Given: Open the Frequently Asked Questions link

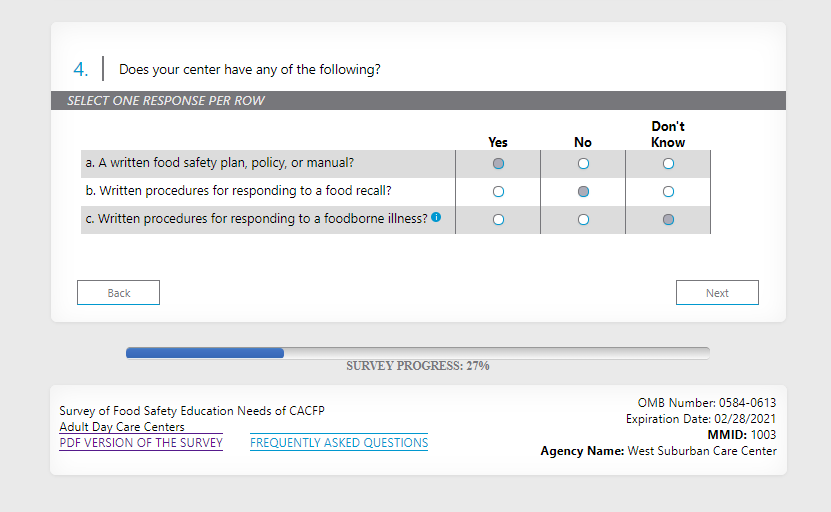Looking at the screenshot, I should tap(339, 443).
